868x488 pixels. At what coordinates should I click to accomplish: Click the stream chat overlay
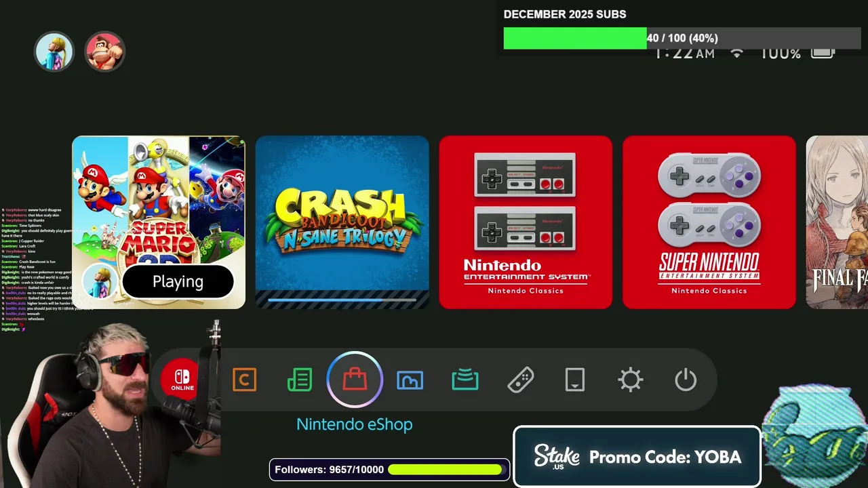pos(47,268)
